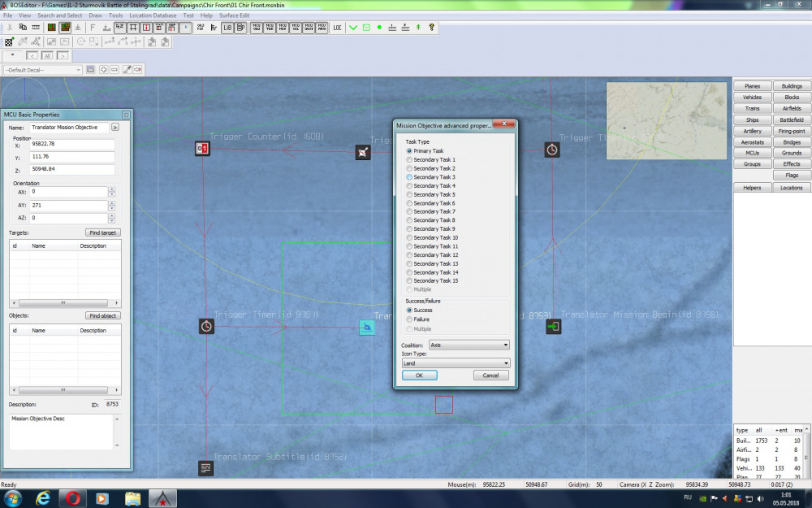Open Opera browser from taskbar

tap(72, 497)
